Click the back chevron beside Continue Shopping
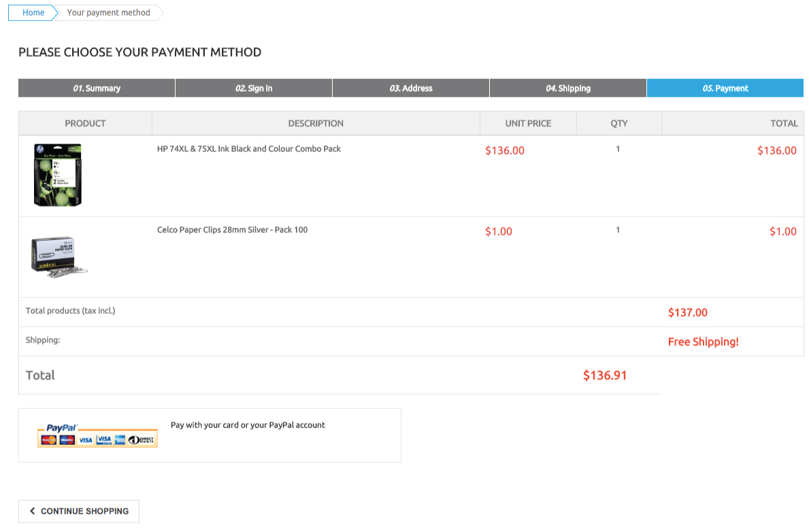 32,511
